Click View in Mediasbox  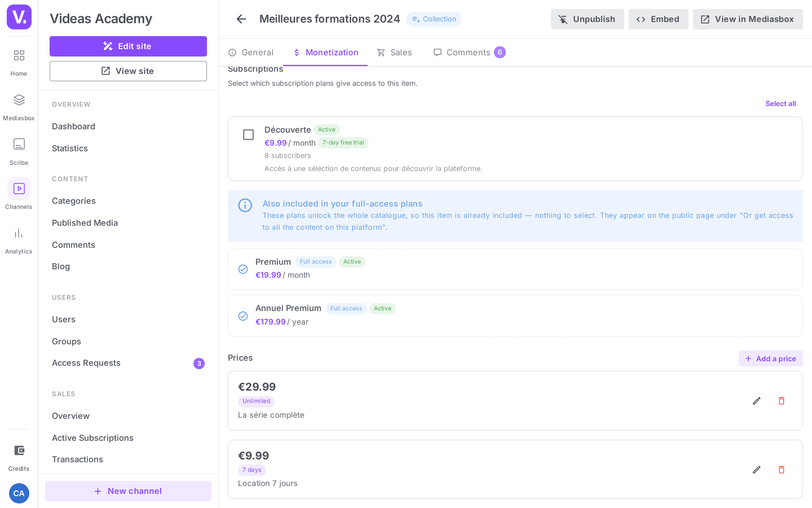[x=748, y=19]
